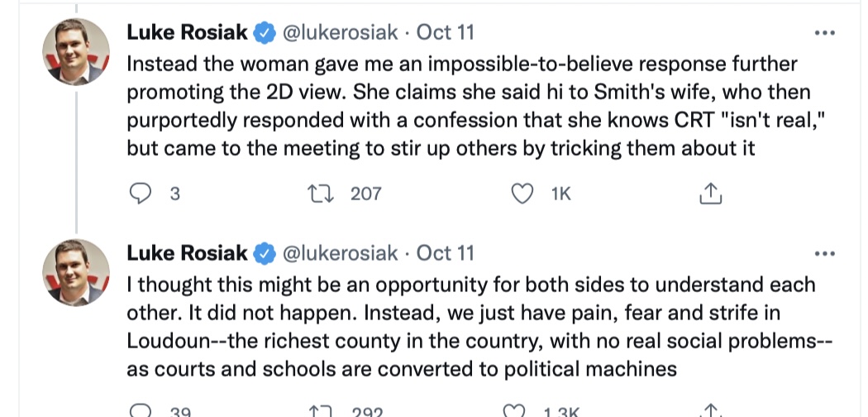Screen dimensions: 868x417
Task: Click the @lukerosiak handle on the second tweet
Action: 340,252
